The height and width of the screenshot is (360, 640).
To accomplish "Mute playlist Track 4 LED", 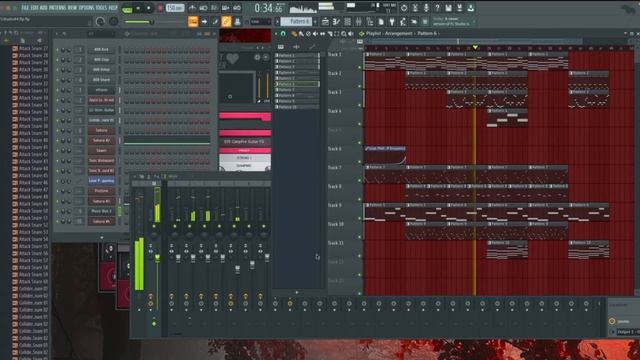I will coord(360,124).
